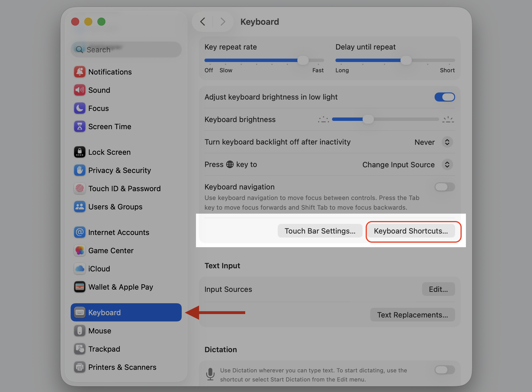Go forward with the right chevron

point(223,22)
